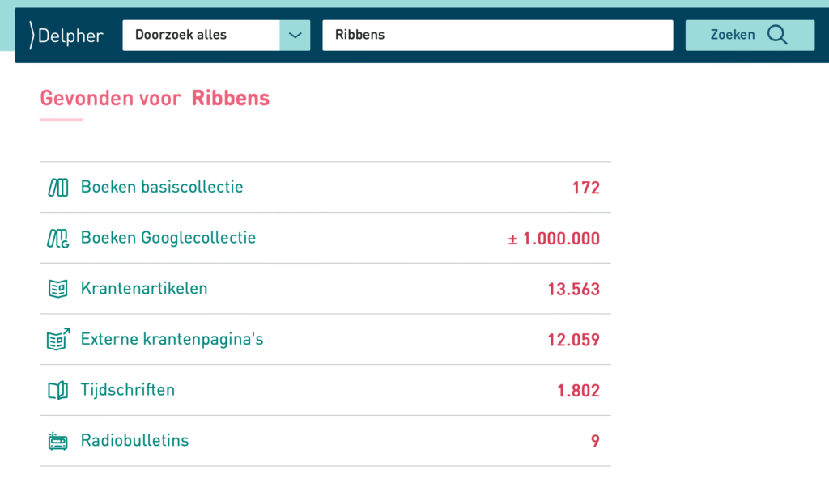
Task: Click the Boeken Googlecollectie books icon
Action: pyautogui.click(x=58, y=239)
